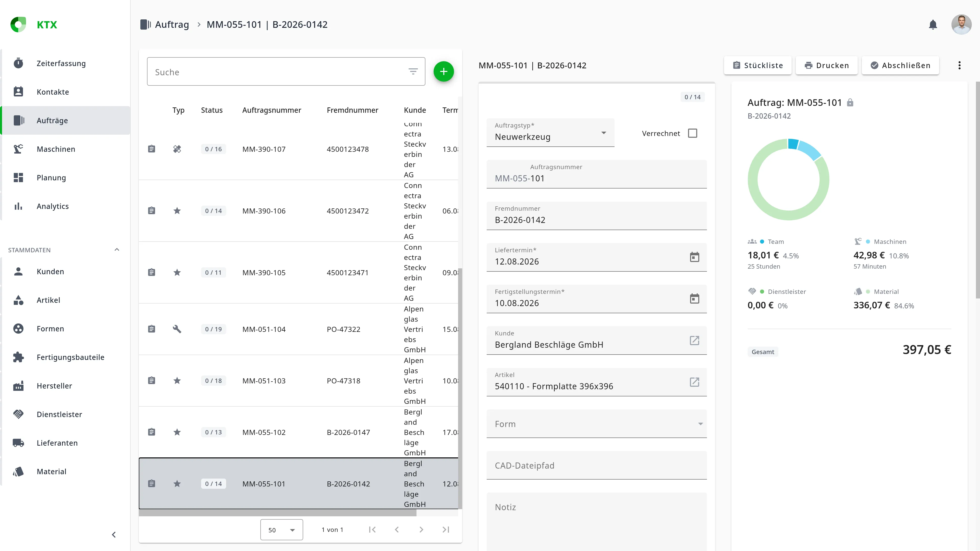
Task: Click the Notiz text area
Action: (596, 522)
